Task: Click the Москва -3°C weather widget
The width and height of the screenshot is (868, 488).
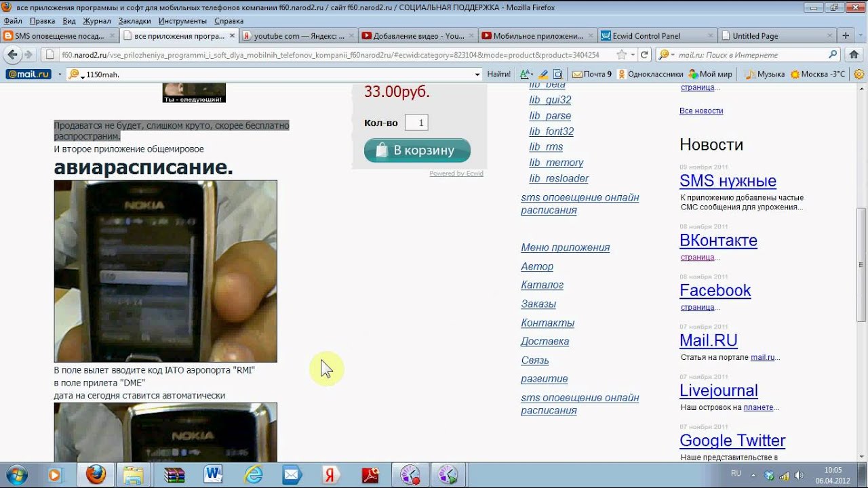Action: [817, 75]
